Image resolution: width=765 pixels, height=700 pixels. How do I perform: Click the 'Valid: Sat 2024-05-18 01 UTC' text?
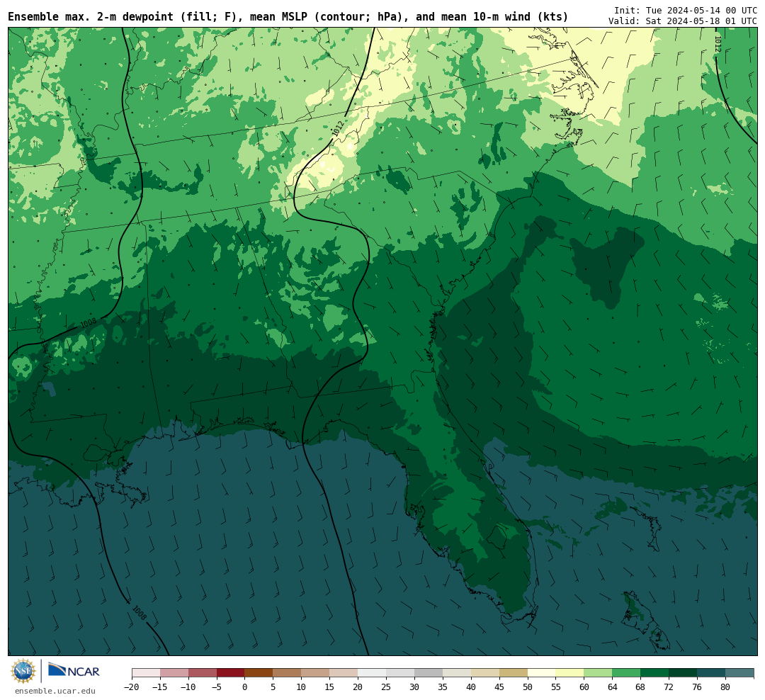pyautogui.click(x=683, y=21)
